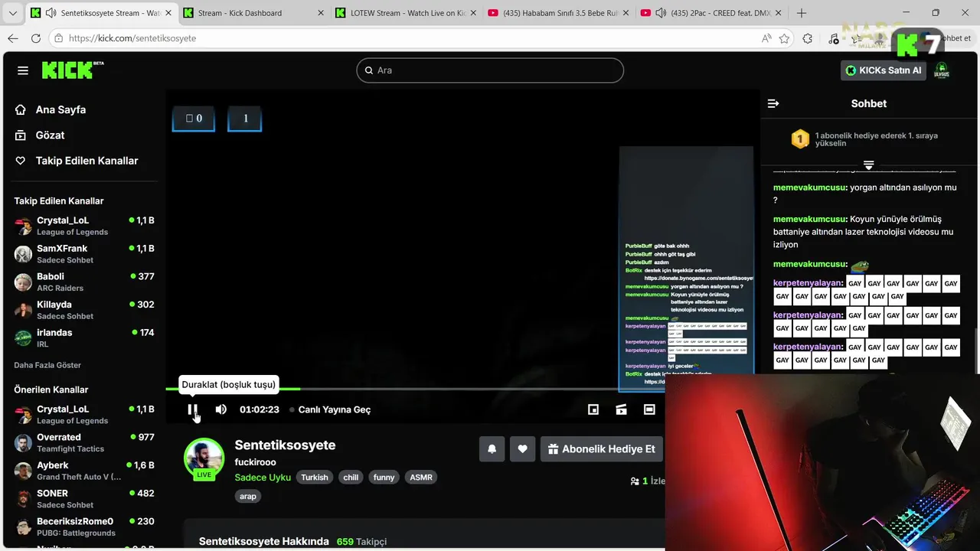Open Overrated Teamfight Tactics channel
The height and width of the screenshot is (551, 980).
pos(84,442)
